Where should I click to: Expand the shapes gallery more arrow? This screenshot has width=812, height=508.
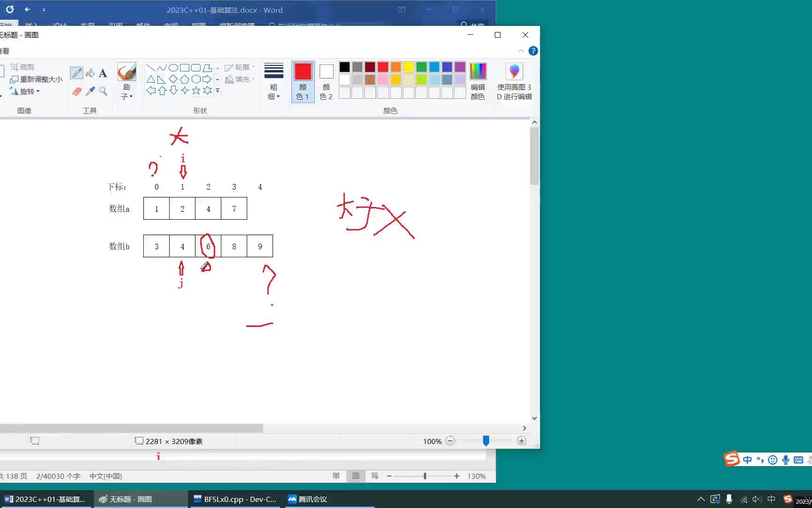pyautogui.click(x=218, y=90)
